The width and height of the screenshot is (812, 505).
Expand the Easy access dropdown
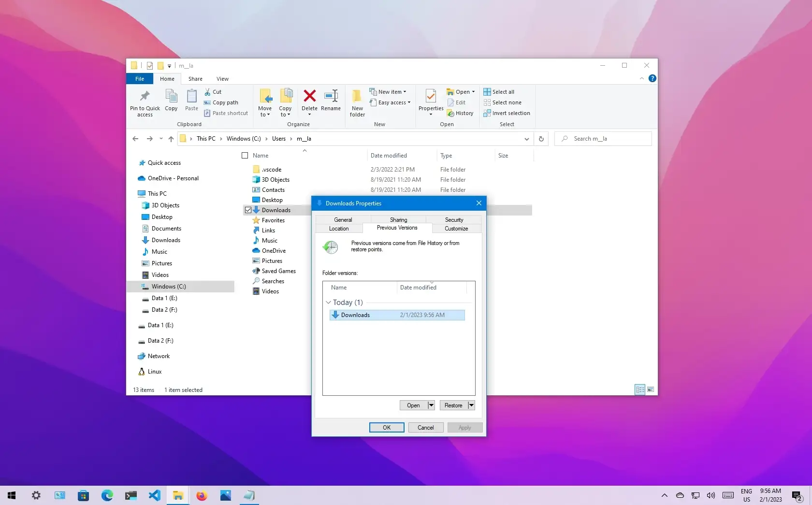coord(390,102)
